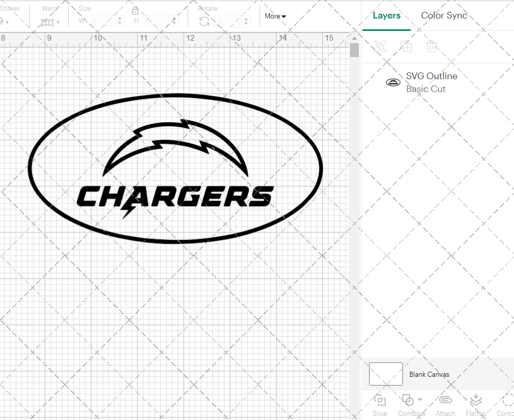Click the Flatten tool icon
The image size is (514, 420).
pyautogui.click(x=475, y=400)
